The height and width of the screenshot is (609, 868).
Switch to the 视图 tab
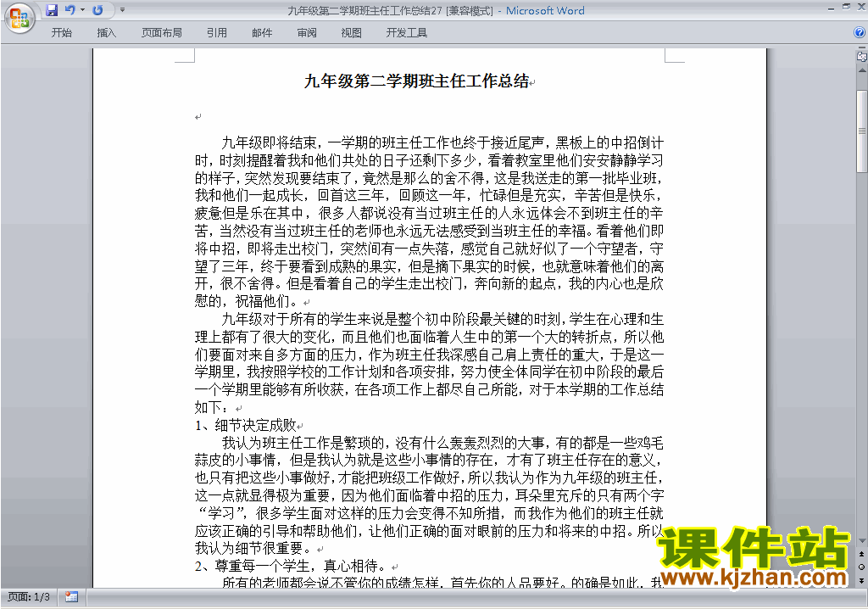[351, 33]
